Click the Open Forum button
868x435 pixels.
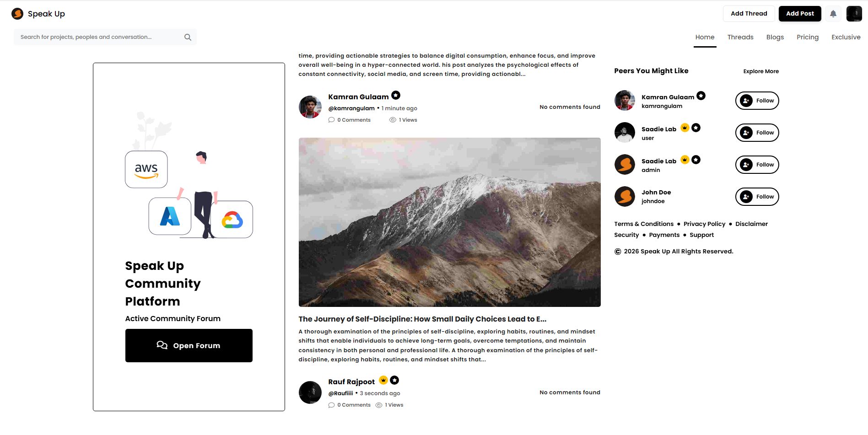pos(189,345)
